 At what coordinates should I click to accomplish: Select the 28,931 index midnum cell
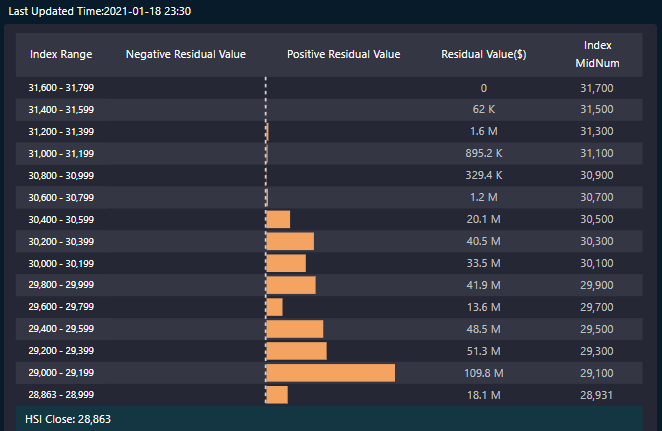tap(596, 395)
